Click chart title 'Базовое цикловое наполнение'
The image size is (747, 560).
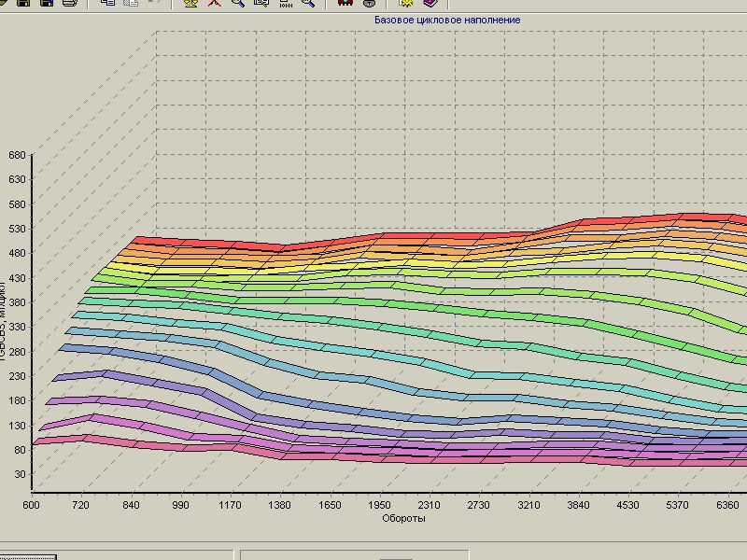click(447, 20)
